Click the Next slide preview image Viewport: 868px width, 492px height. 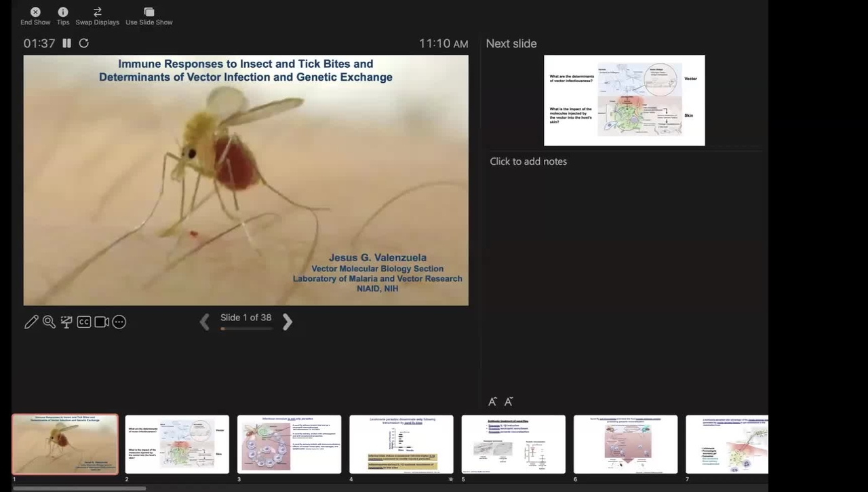pos(624,100)
